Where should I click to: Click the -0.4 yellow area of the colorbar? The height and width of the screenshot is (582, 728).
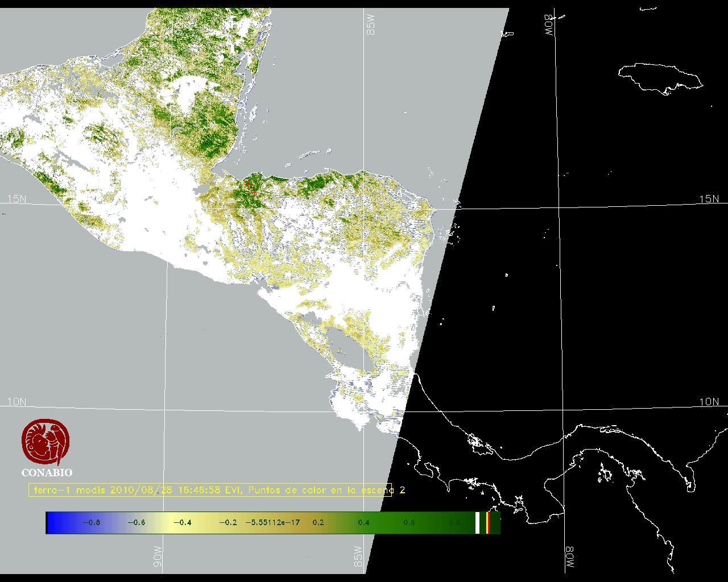point(182,522)
